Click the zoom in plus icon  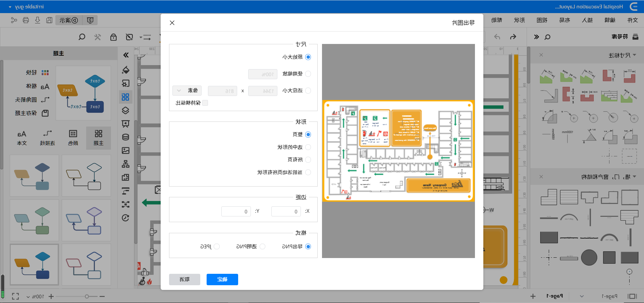51,296
